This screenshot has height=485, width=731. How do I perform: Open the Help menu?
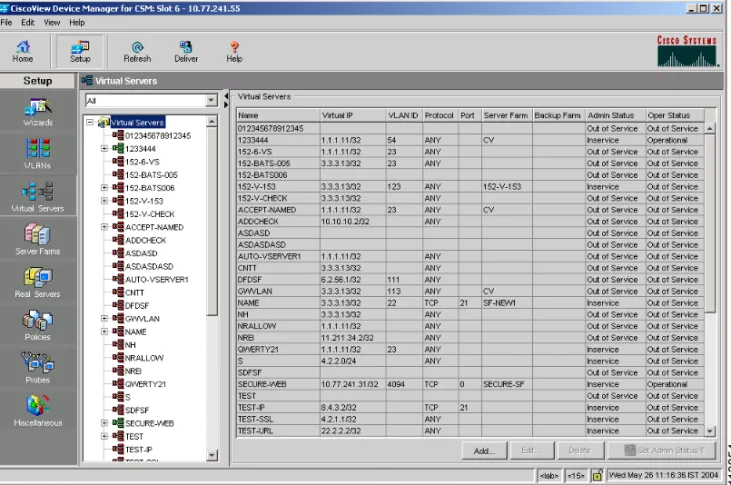(77, 22)
